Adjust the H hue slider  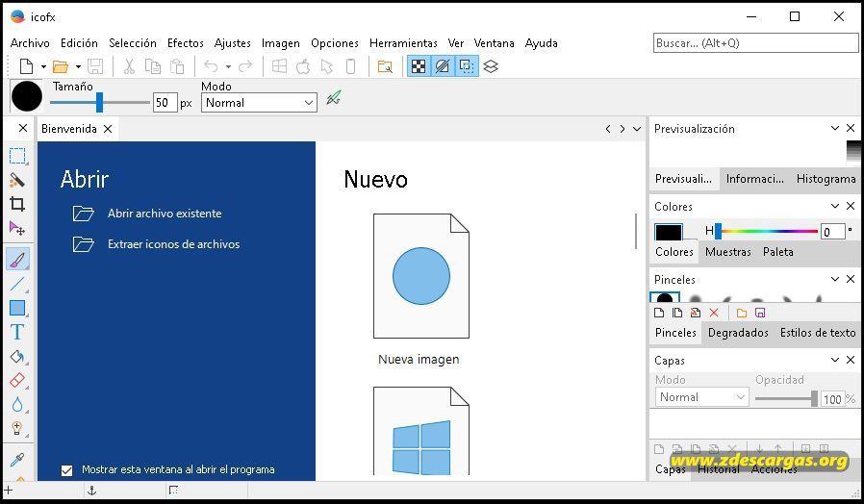click(767, 232)
